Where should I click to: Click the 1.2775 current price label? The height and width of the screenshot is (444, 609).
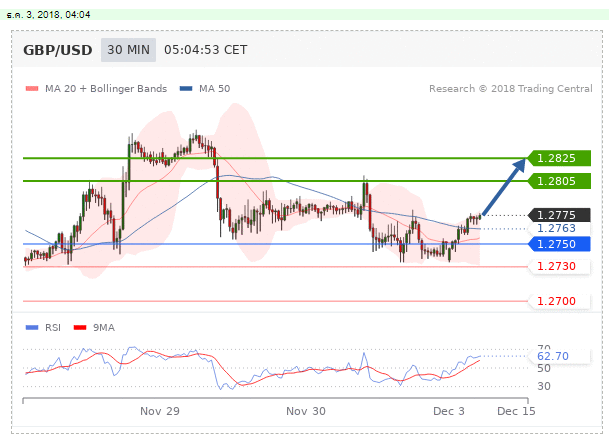coord(559,215)
